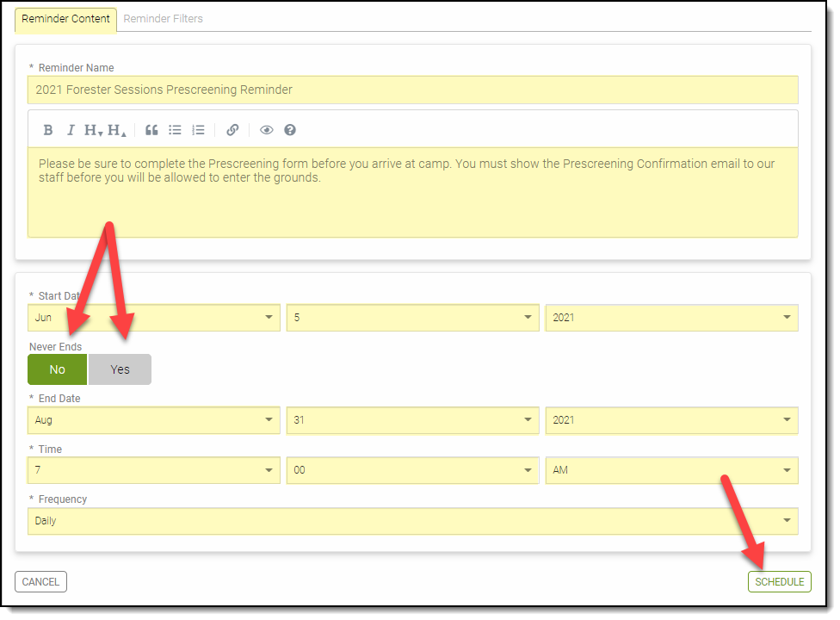Switch to the Reminder Filters tab
Screen dimensions: 840x620
click(164, 18)
